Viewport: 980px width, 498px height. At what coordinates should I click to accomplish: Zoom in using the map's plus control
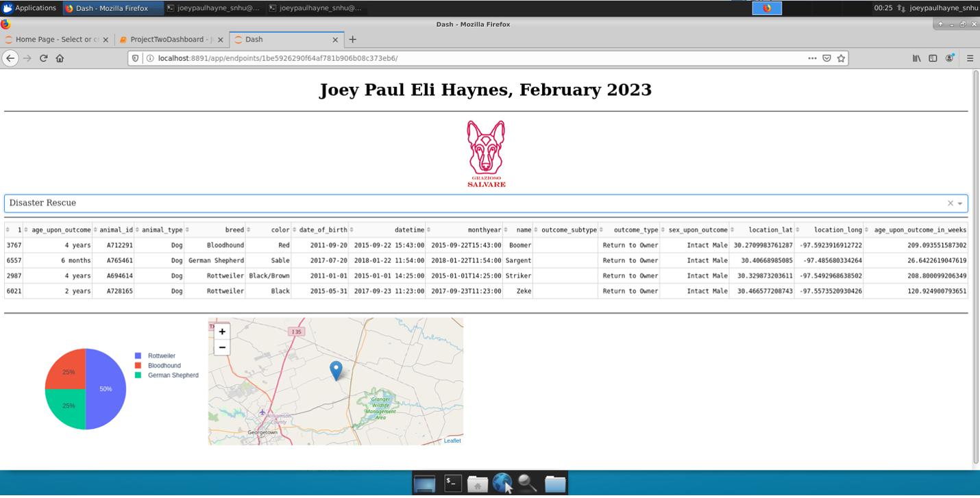pyautogui.click(x=222, y=331)
